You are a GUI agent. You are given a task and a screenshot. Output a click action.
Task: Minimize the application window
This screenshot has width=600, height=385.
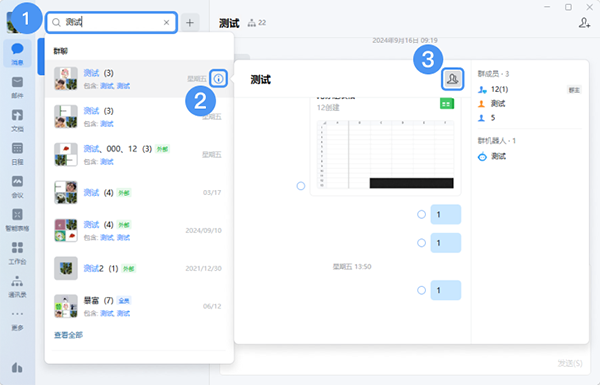point(548,7)
